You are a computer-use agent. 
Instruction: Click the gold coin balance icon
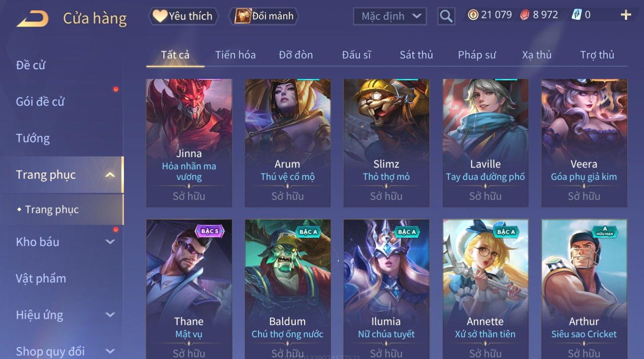(473, 15)
